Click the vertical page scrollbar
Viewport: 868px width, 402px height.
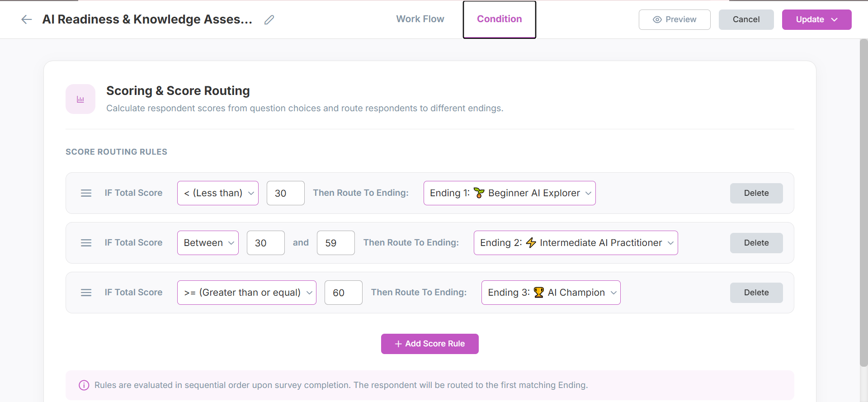click(x=863, y=203)
